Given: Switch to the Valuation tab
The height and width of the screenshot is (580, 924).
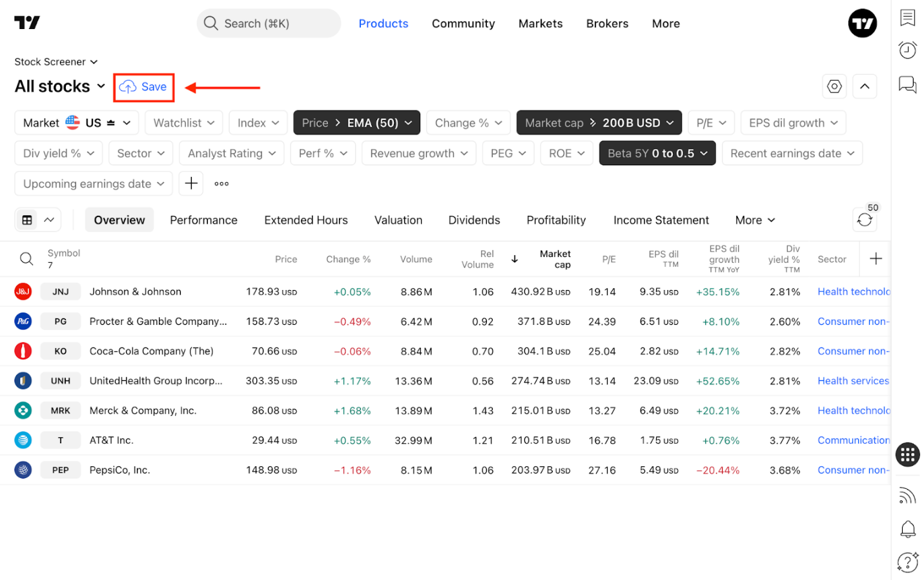Looking at the screenshot, I should (x=398, y=220).
